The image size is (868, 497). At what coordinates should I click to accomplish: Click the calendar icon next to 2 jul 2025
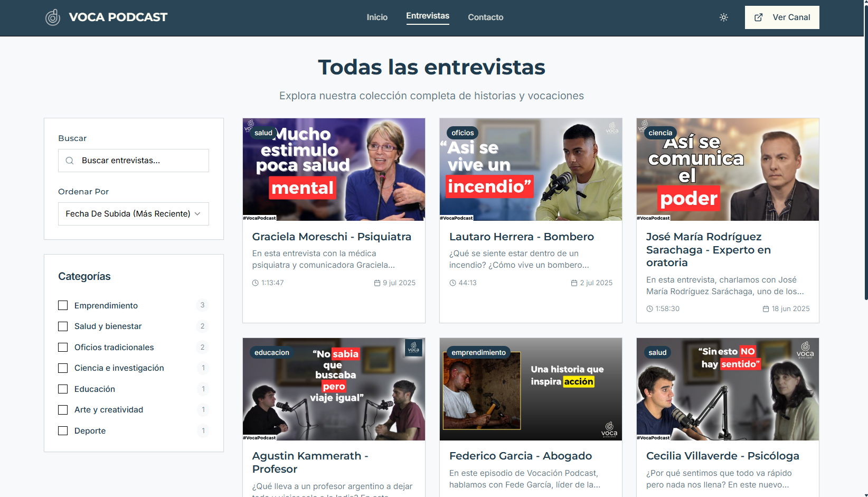(x=573, y=283)
